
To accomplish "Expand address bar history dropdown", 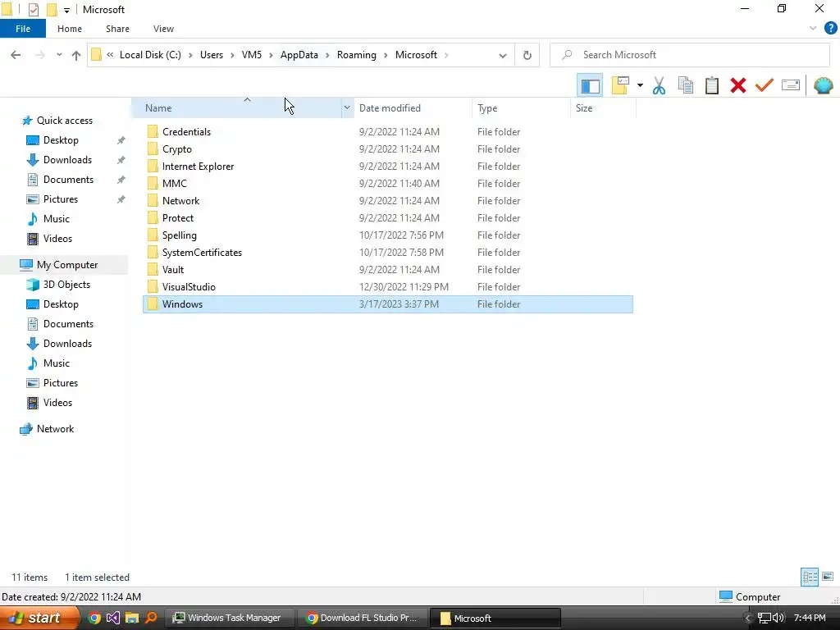I will pyautogui.click(x=503, y=55).
